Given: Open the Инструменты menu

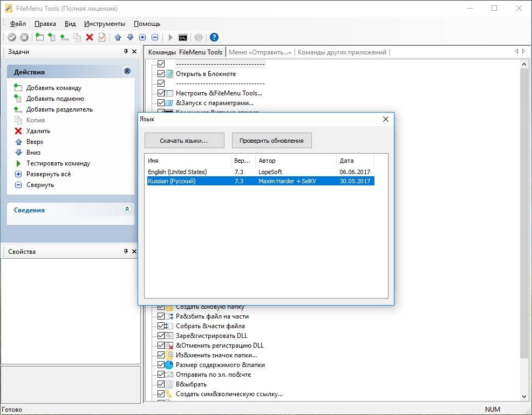Looking at the screenshot, I should click(105, 24).
